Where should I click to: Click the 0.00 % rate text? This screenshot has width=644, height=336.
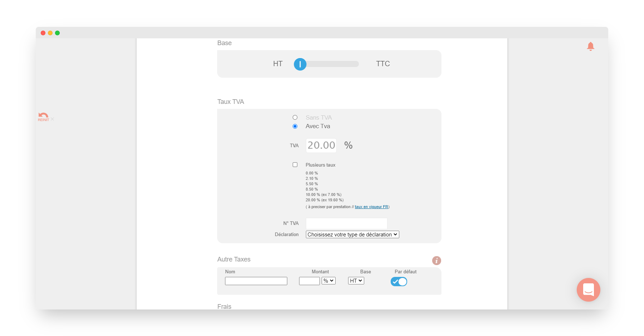click(312, 173)
